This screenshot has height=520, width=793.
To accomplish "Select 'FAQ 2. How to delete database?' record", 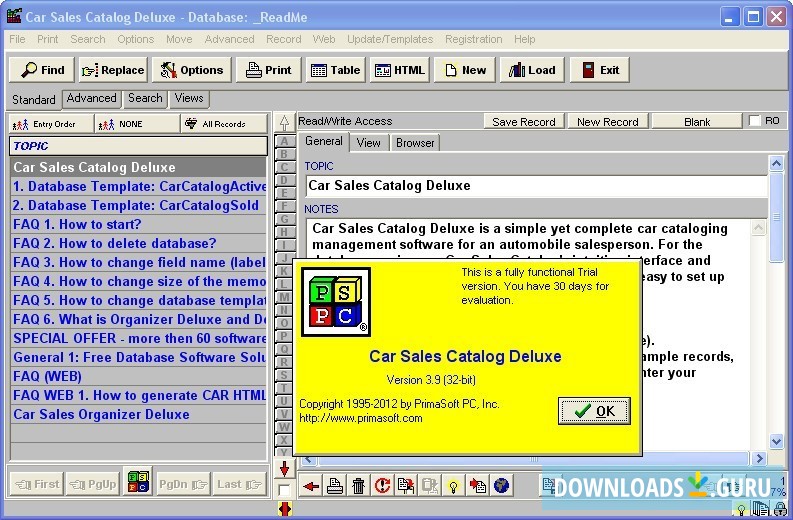I will [138, 243].
